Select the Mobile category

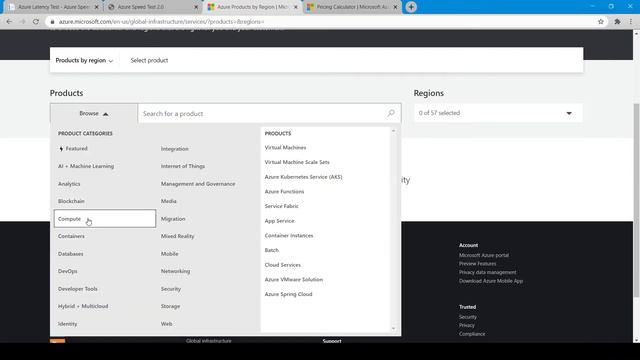(x=169, y=253)
